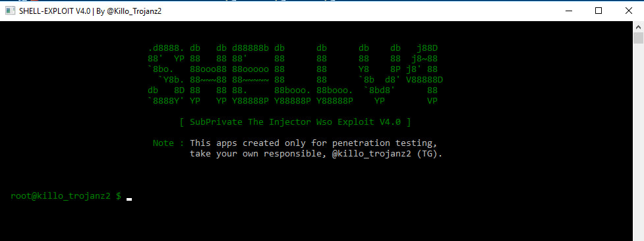
Task: Click the console app icon in title bar
Action: (11, 11)
